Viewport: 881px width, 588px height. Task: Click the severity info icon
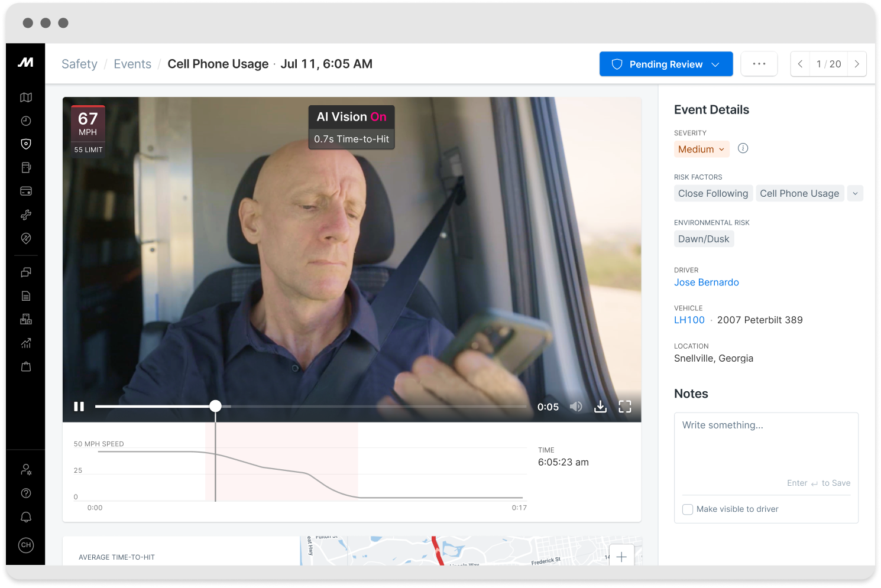(743, 148)
